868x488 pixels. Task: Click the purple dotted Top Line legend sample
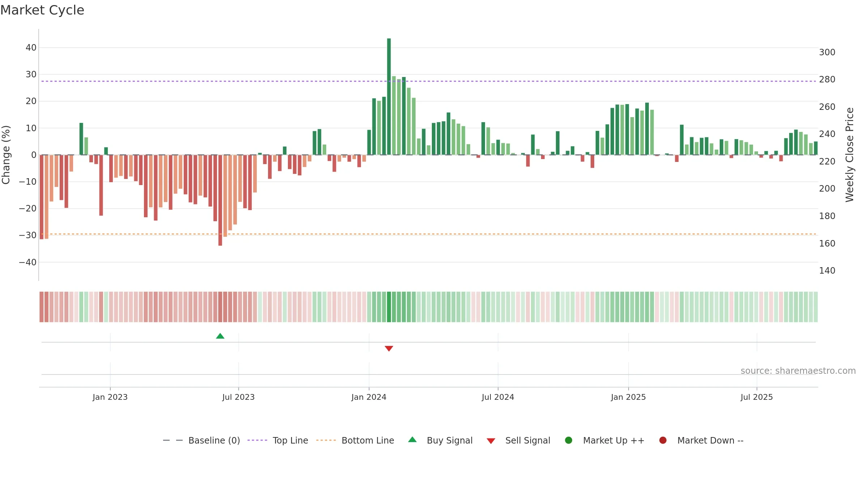click(257, 440)
